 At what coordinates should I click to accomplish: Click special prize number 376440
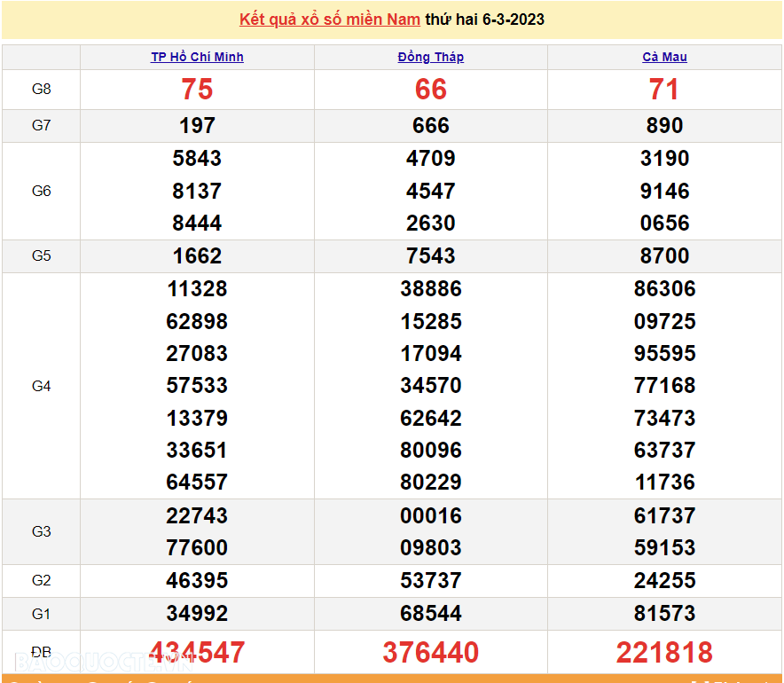pos(431,653)
